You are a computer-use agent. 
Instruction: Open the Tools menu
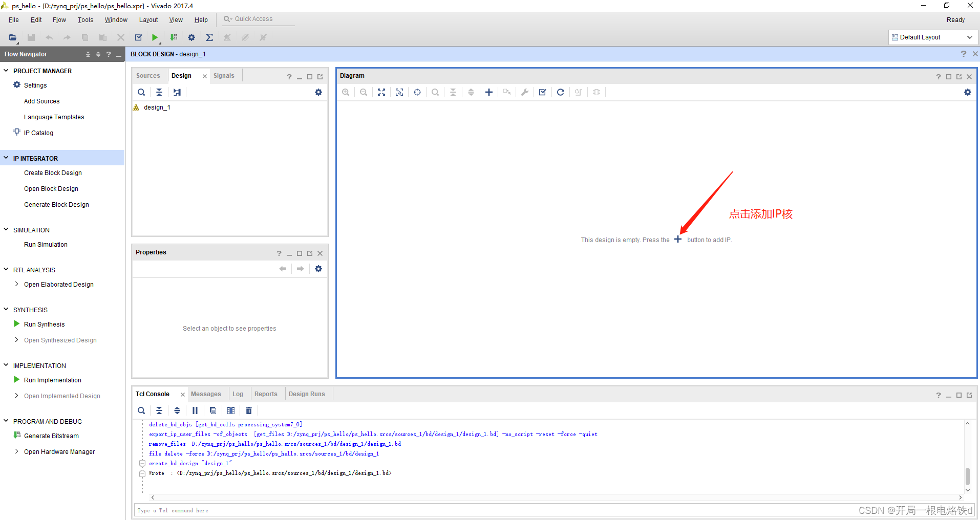[86, 20]
